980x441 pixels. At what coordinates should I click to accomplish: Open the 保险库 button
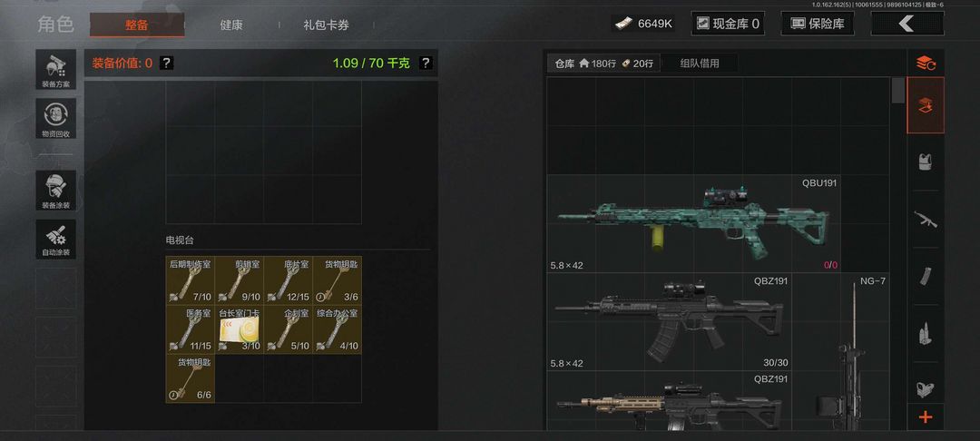click(818, 24)
